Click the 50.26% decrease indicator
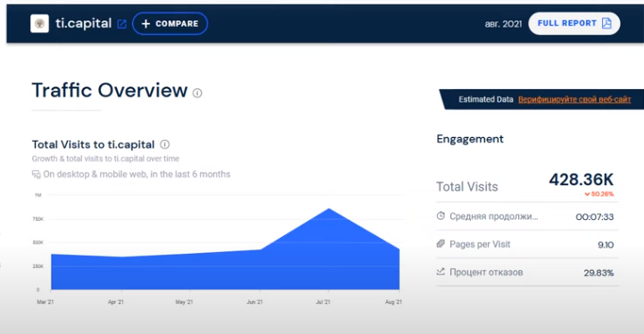 tap(599, 194)
